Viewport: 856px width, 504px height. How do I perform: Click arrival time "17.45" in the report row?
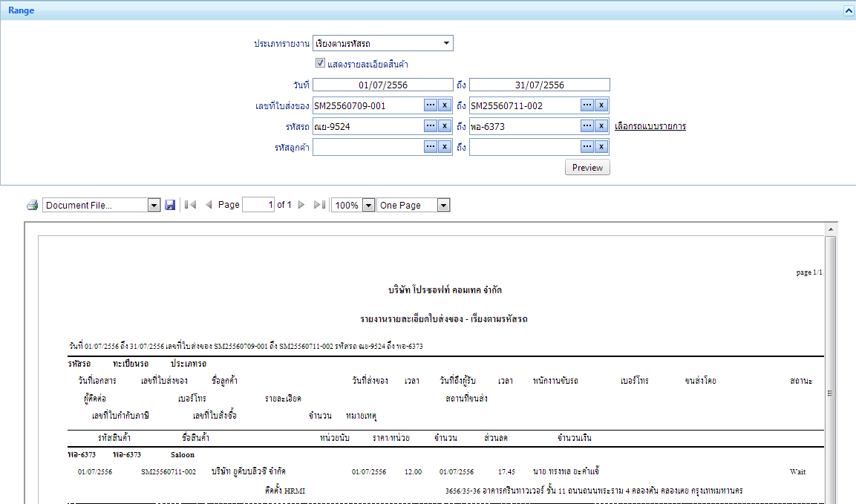[x=506, y=471]
